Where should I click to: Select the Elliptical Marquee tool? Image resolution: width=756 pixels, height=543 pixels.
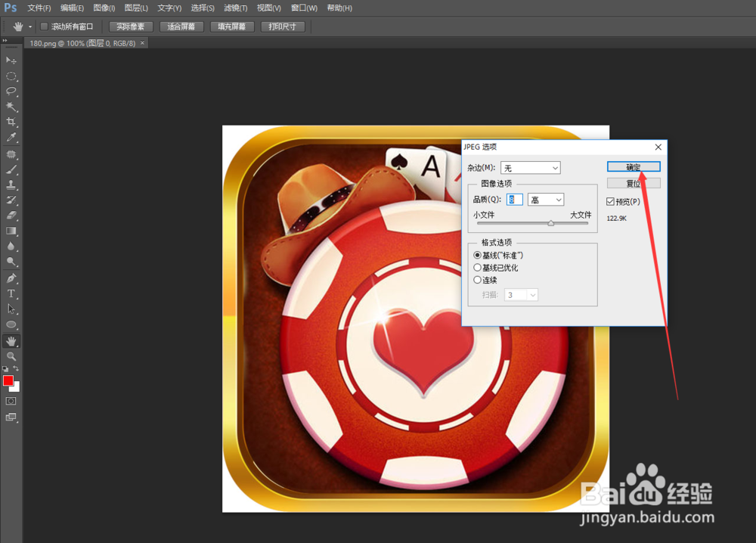pos(11,76)
